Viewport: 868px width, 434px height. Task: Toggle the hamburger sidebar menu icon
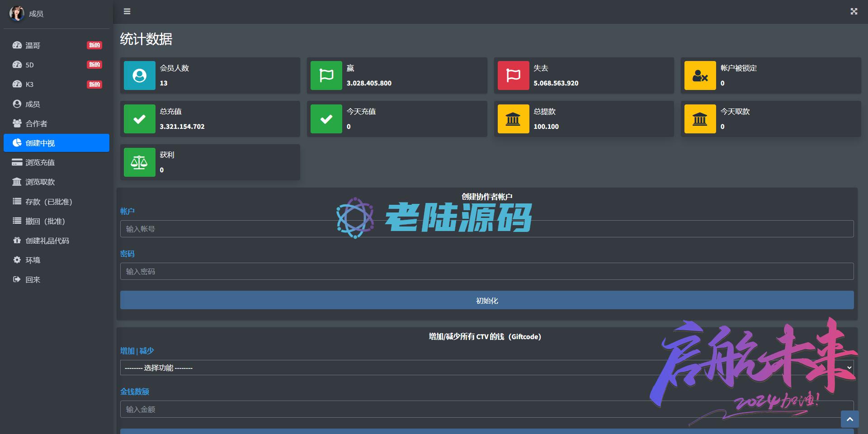tap(127, 11)
